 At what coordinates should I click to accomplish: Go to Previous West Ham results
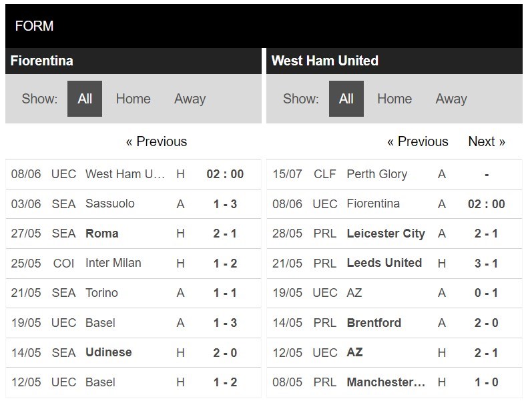[x=418, y=141]
